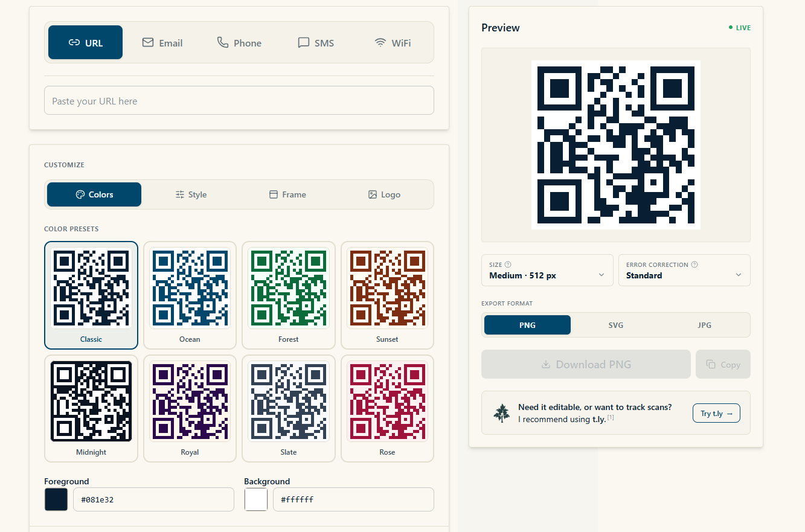Image resolution: width=805 pixels, height=532 pixels.
Task: Click the Copy button
Action: (723, 364)
